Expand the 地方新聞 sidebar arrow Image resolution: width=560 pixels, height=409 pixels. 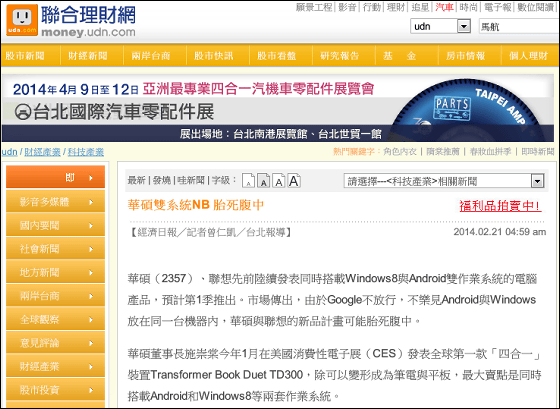[91, 273]
